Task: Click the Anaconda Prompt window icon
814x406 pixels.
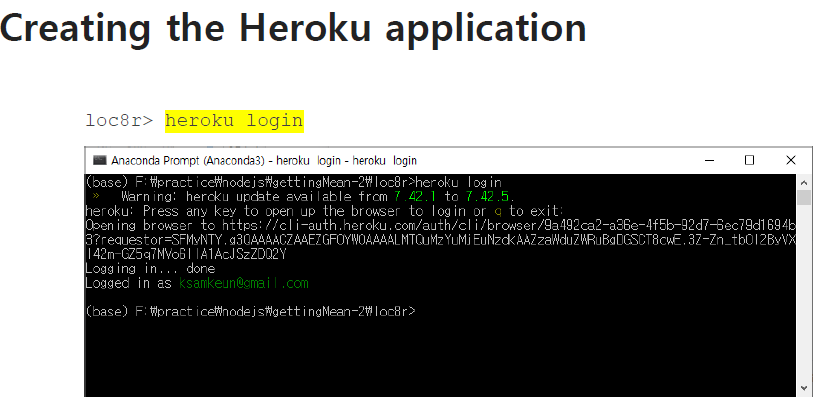Action: pyautogui.click(x=99, y=160)
